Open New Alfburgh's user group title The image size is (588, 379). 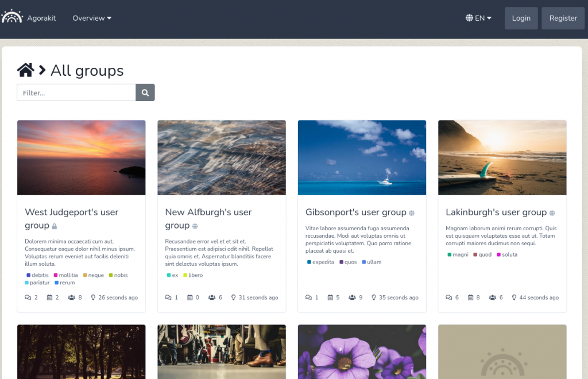click(208, 219)
